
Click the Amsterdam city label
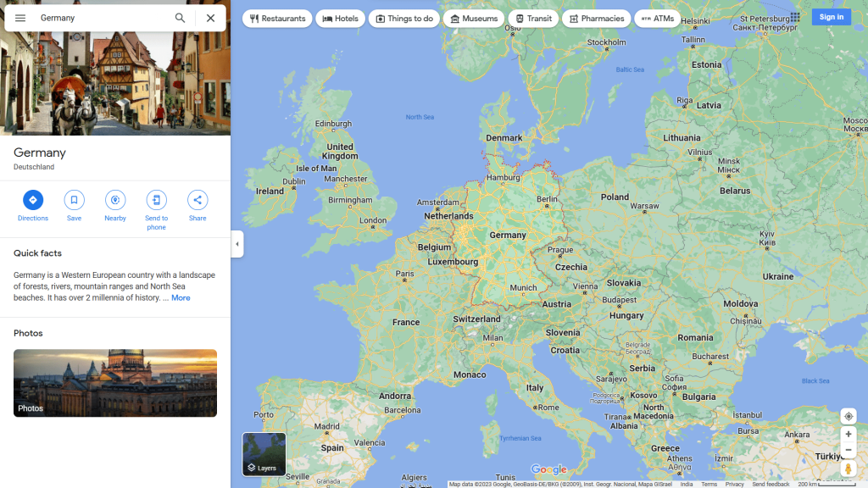tap(438, 202)
